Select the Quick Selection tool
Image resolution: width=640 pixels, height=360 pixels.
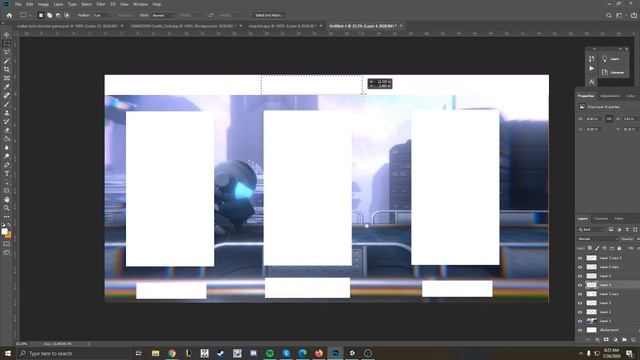click(7, 61)
